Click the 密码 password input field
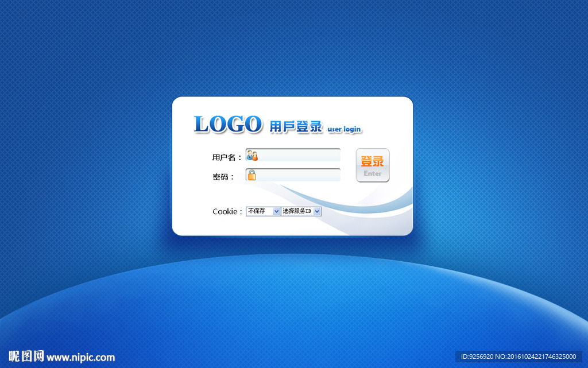The width and height of the screenshot is (588, 368). click(293, 175)
